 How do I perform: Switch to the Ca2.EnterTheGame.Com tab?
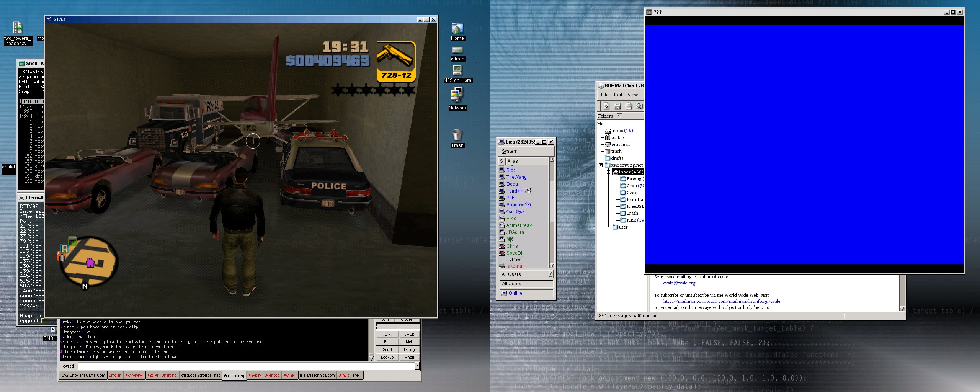83,375
